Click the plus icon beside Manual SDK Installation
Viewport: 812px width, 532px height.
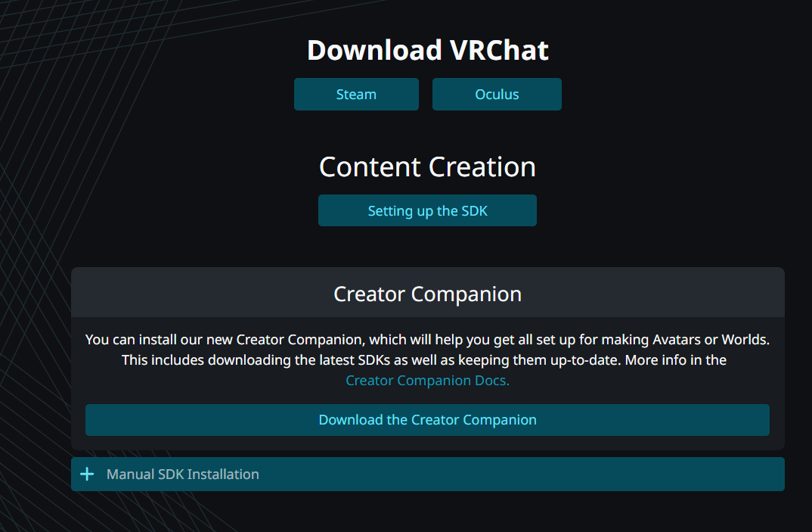coord(87,474)
